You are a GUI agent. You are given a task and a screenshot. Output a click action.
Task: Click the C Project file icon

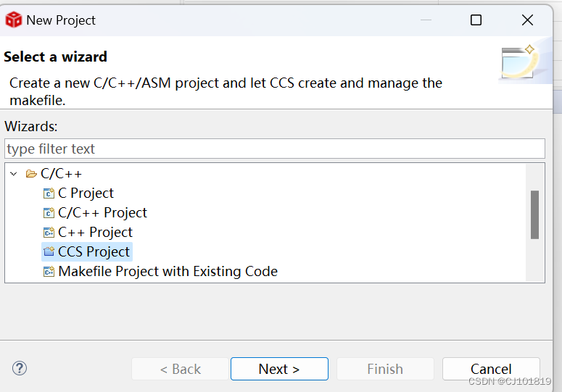click(49, 193)
